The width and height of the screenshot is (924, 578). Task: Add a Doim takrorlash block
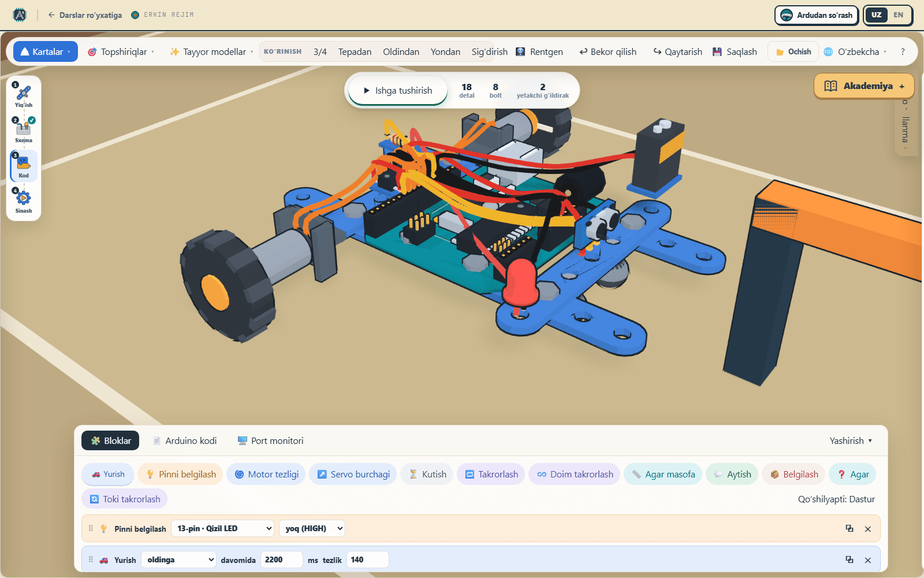coord(575,474)
